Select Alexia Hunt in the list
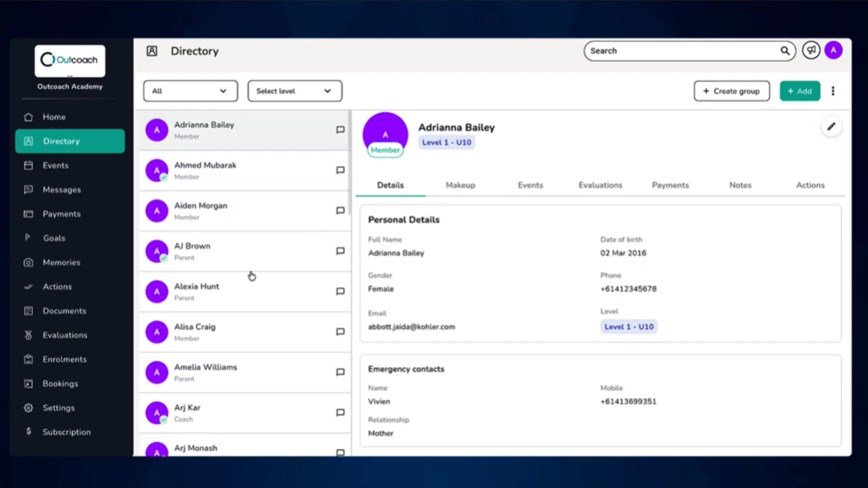This screenshot has height=488, width=868. point(244,291)
